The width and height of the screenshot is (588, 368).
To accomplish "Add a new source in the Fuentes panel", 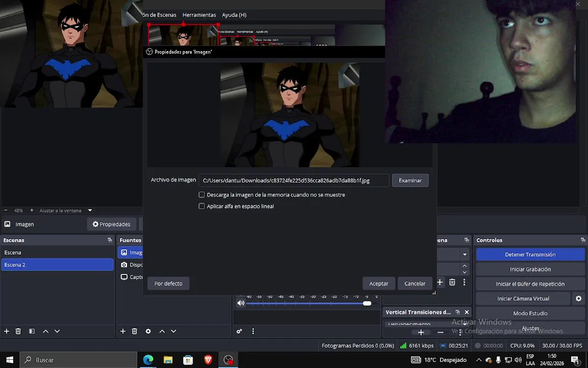I will (122, 331).
